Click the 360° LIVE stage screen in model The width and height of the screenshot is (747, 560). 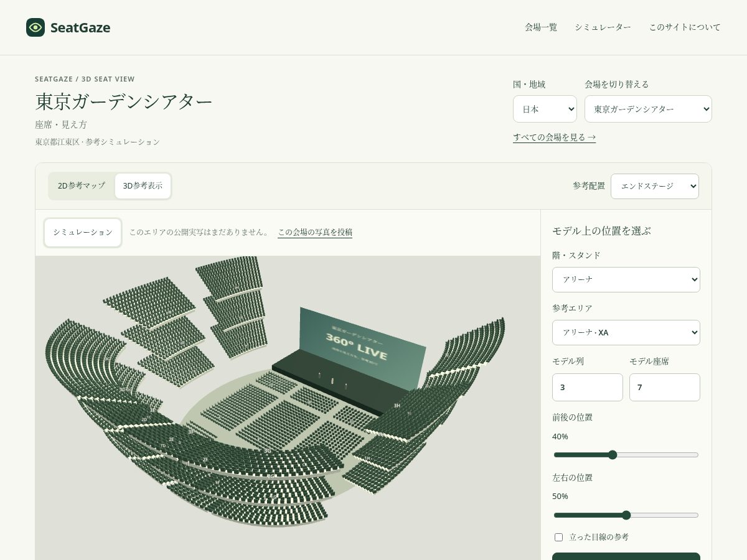tap(362, 348)
